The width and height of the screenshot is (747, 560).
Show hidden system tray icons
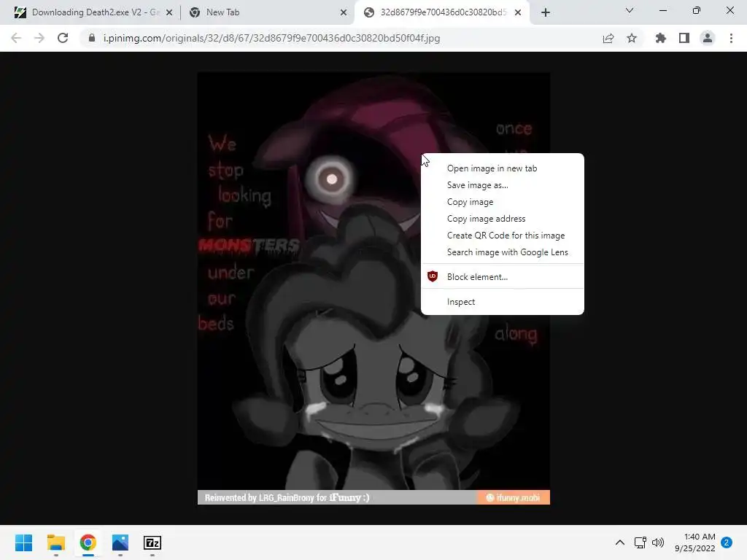(x=620, y=542)
